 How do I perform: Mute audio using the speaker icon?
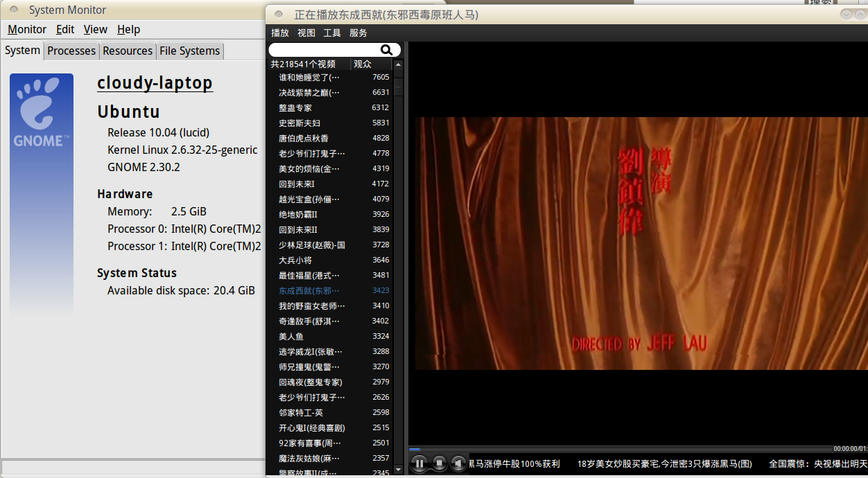[458, 463]
